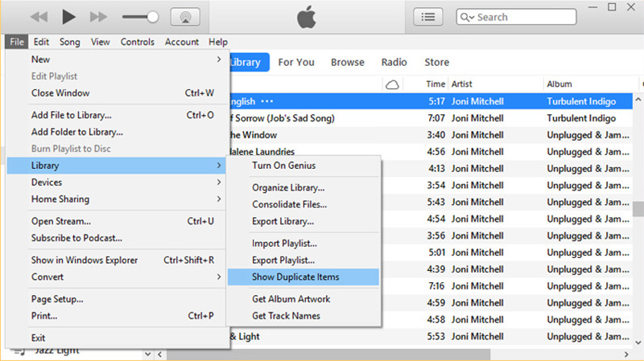The width and height of the screenshot is (644, 361).
Task: Adjust the volume slider knob
Action: tap(153, 17)
